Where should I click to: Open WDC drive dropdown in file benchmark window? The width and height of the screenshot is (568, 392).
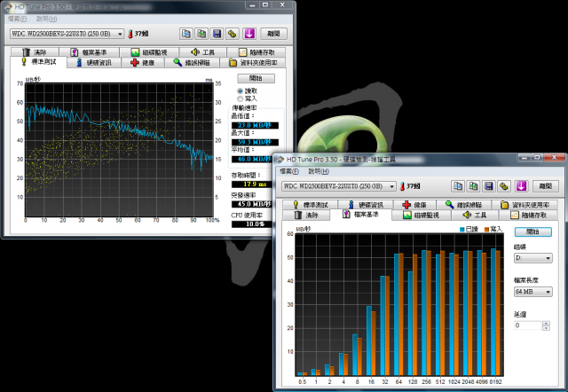(x=339, y=186)
